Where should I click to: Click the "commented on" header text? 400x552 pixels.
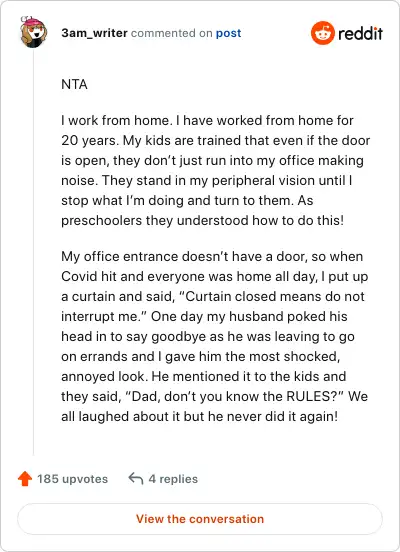[x=171, y=33]
